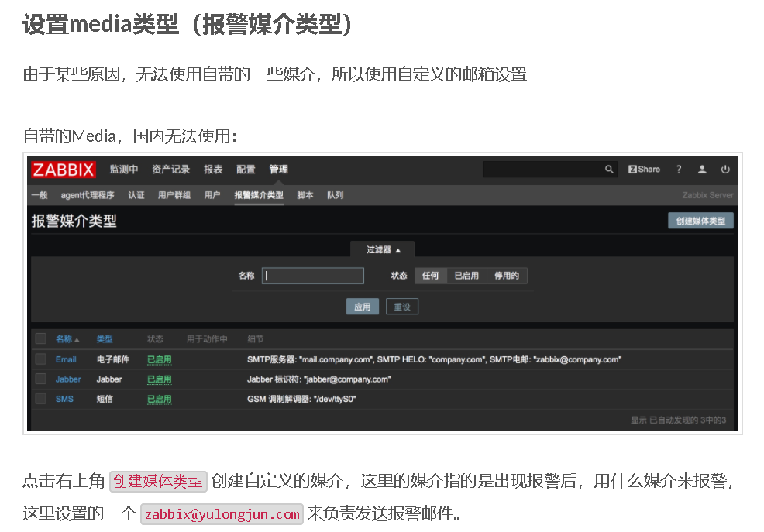Image resolution: width=764 pixels, height=532 pixels.
Task: Switch to the 一般 submenu tab
Action: [x=40, y=195]
